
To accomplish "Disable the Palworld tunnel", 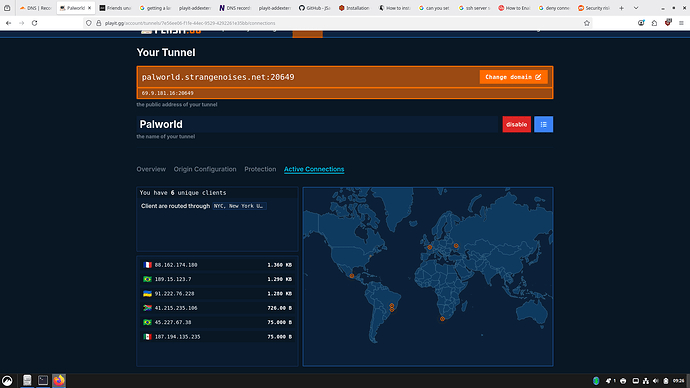I will click(517, 124).
